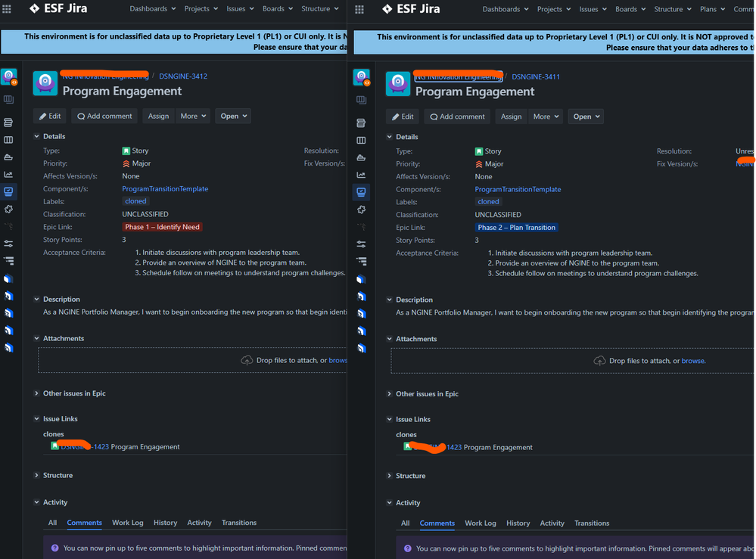Open the board columns icon in right sidebar
This screenshot has width=756, height=559.
pos(361,140)
